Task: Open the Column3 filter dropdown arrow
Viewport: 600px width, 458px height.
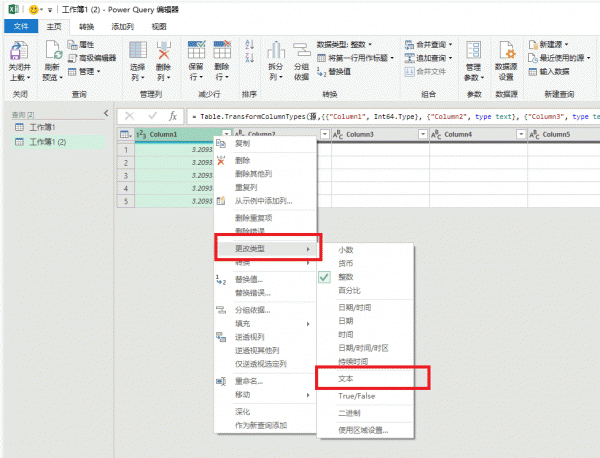Action: 423,134
